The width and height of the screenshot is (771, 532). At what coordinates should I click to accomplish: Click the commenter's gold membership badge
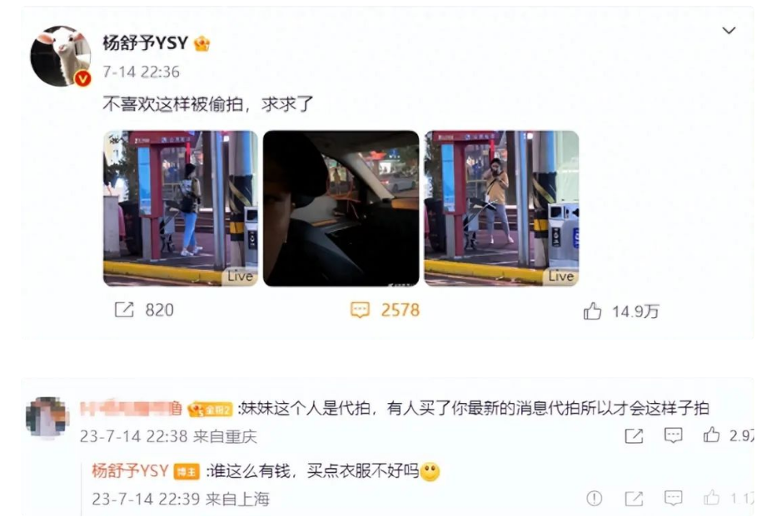click(x=210, y=409)
